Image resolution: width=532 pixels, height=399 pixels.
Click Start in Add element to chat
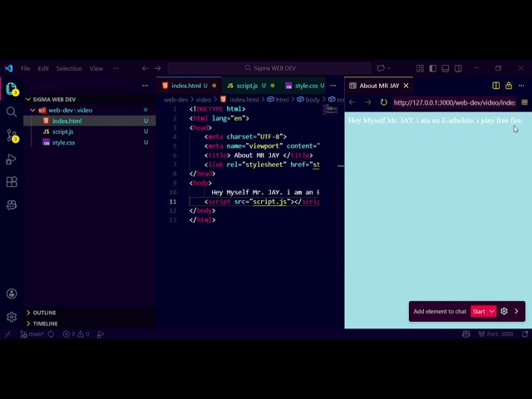pyautogui.click(x=479, y=311)
